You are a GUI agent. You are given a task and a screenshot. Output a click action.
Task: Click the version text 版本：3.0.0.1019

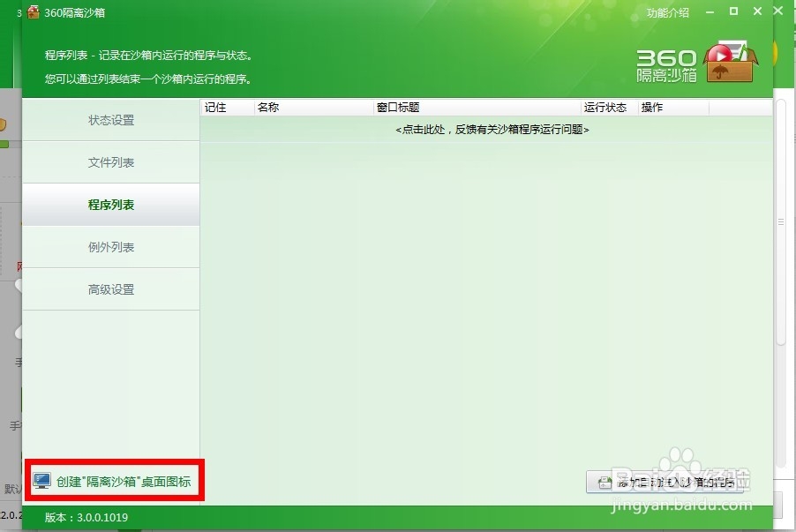coord(86,517)
